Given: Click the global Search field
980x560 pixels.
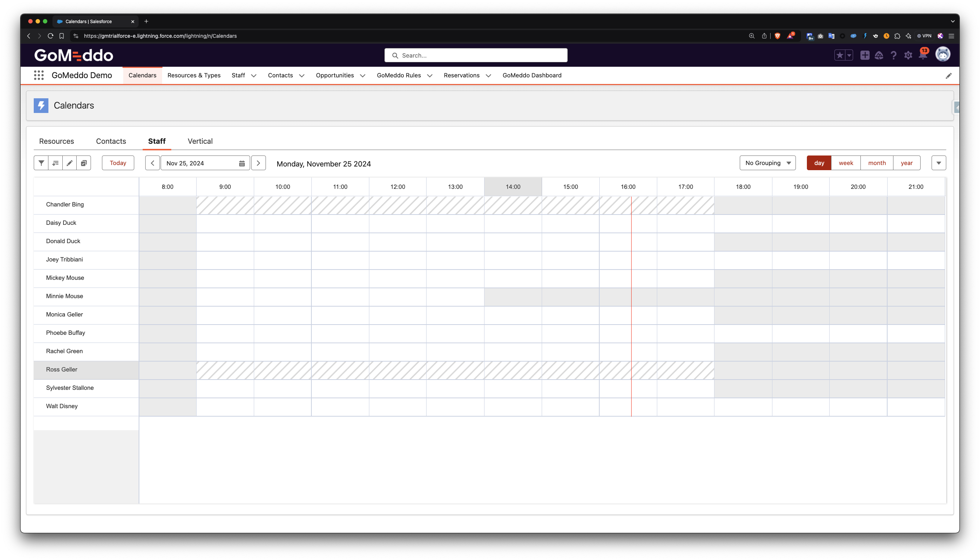Looking at the screenshot, I should click(x=476, y=55).
